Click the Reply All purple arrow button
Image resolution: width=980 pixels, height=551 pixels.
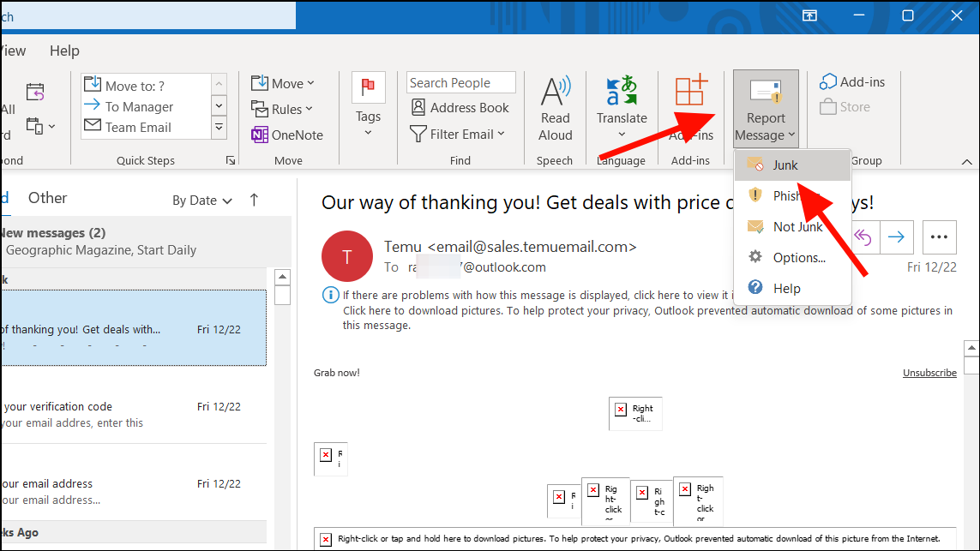pos(863,237)
